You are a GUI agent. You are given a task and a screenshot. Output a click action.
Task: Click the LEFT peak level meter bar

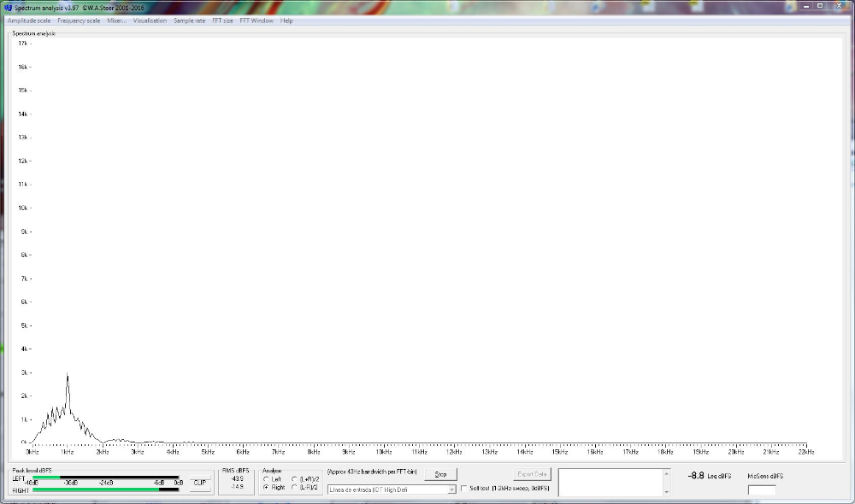[x=106, y=478]
